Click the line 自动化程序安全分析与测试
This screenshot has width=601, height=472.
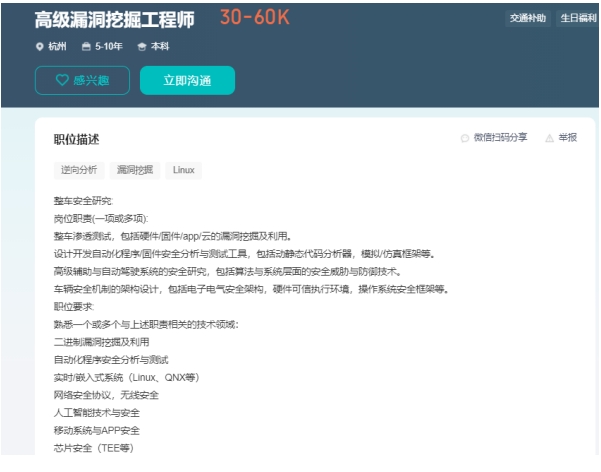pyautogui.click(x=111, y=360)
